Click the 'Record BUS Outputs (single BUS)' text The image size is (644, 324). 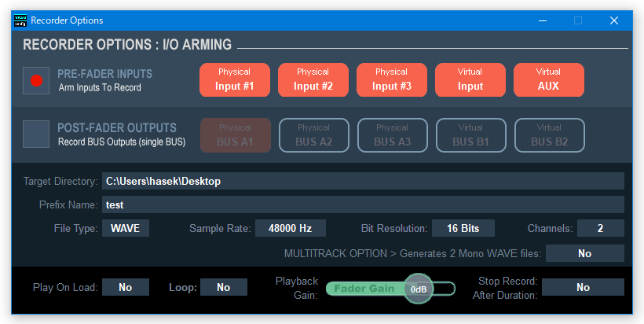click(x=122, y=142)
